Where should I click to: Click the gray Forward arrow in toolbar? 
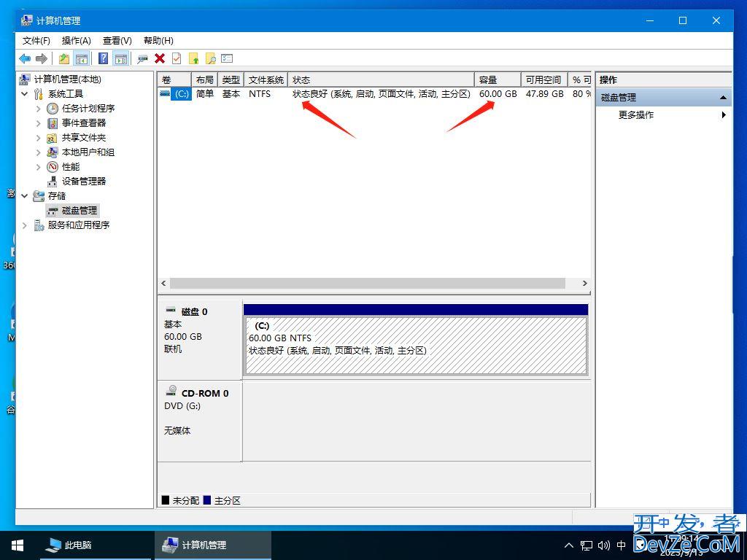(42, 58)
